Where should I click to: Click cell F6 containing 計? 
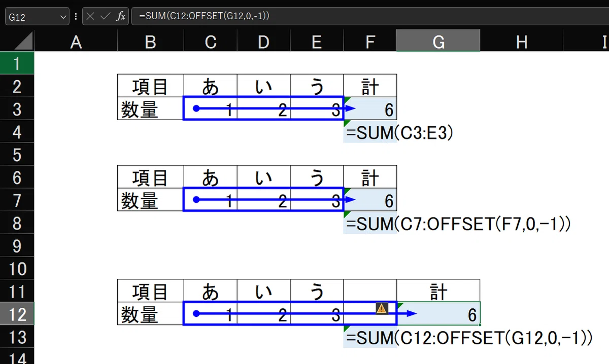point(370,177)
